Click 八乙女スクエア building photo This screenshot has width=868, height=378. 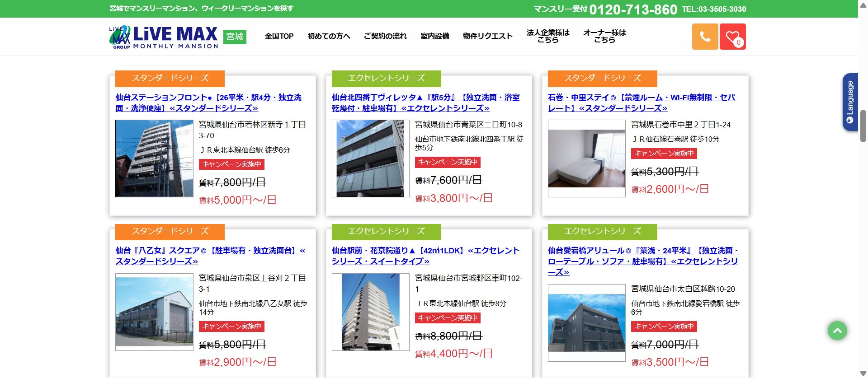pyautogui.click(x=154, y=312)
